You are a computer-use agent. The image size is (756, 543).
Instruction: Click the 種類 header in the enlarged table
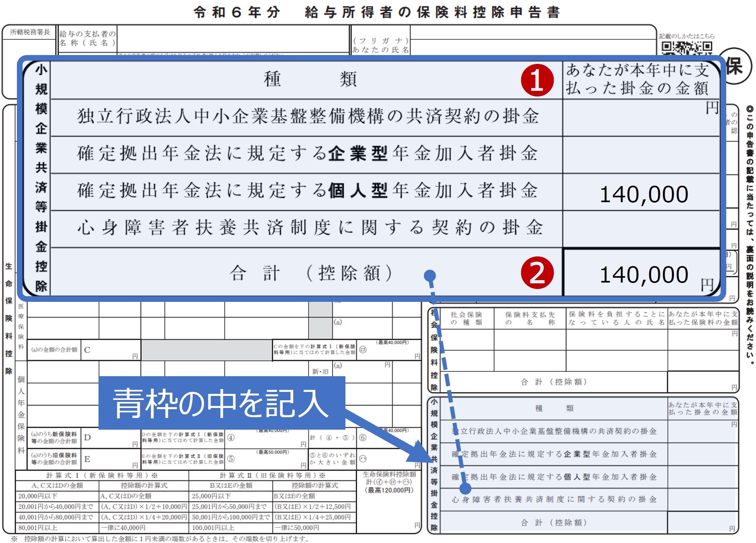pos(310,79)
